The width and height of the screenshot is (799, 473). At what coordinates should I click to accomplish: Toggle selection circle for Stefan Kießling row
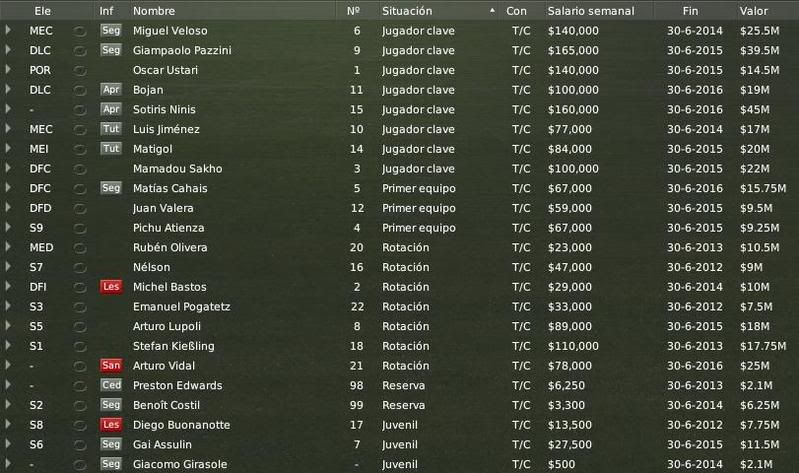coord(79,346)
